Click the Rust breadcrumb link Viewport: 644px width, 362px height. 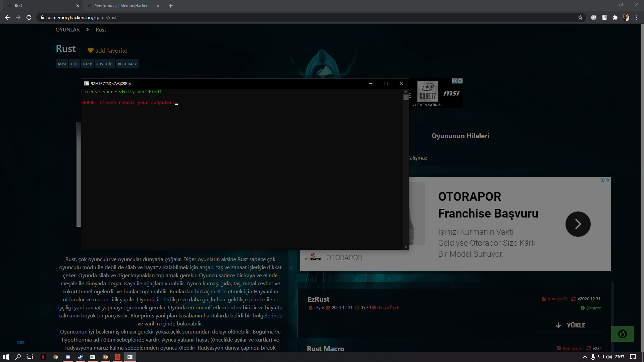point(101,30)
